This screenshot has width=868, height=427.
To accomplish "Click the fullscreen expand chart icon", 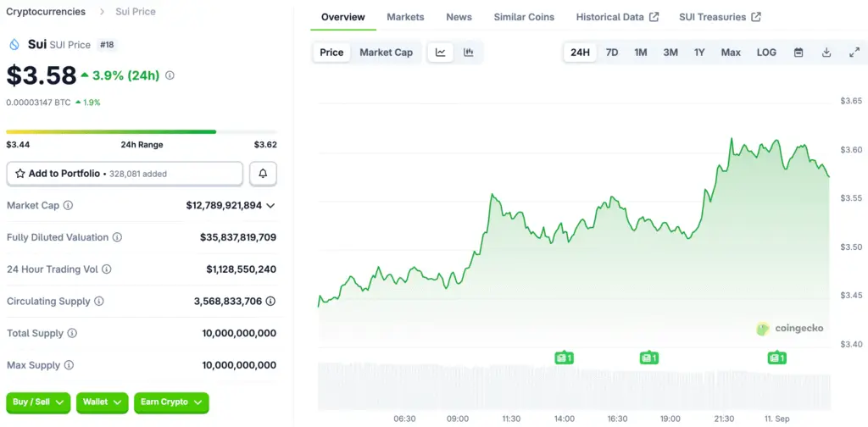I will coord(854,53).
